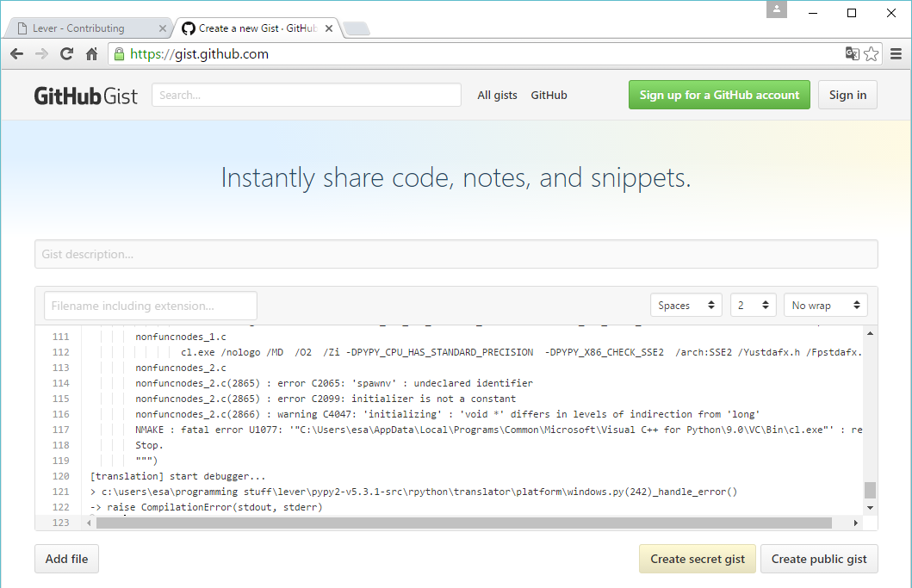
Task: Open the indent size dropdown showing 2
Action: pos(753,306)
